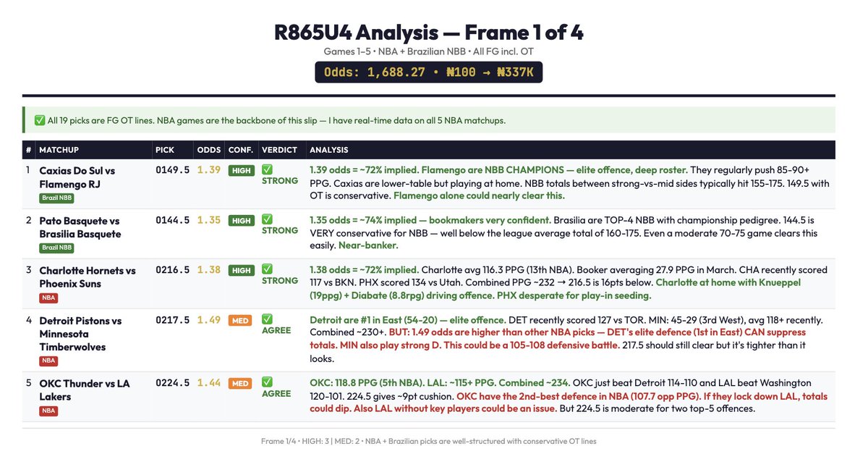
Task: Click row number 1 in the table
Action: [28, 170]
